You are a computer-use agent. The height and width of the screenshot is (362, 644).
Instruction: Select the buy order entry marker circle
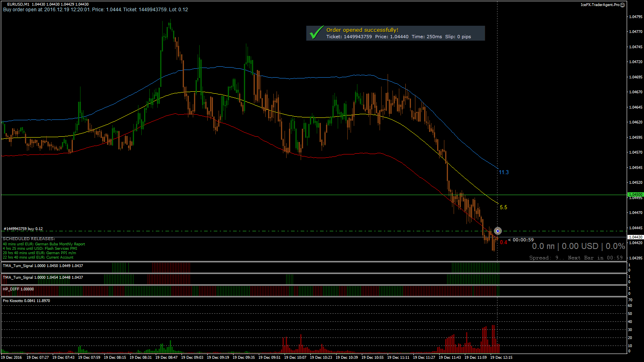(x=498, y=231)
